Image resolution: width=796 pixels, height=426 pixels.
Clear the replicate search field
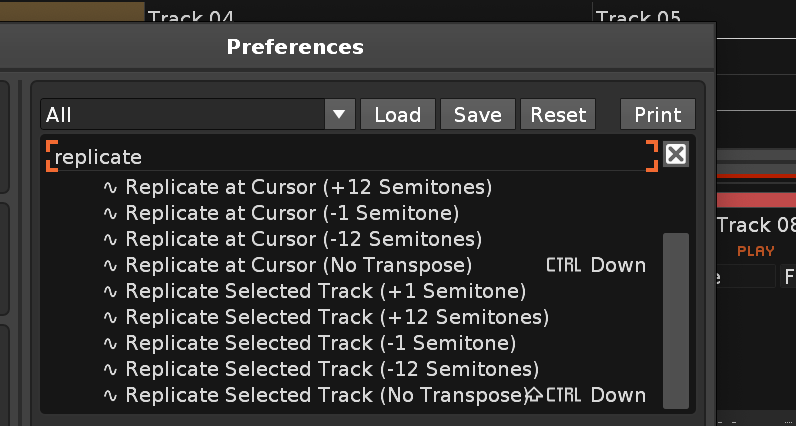676,154
